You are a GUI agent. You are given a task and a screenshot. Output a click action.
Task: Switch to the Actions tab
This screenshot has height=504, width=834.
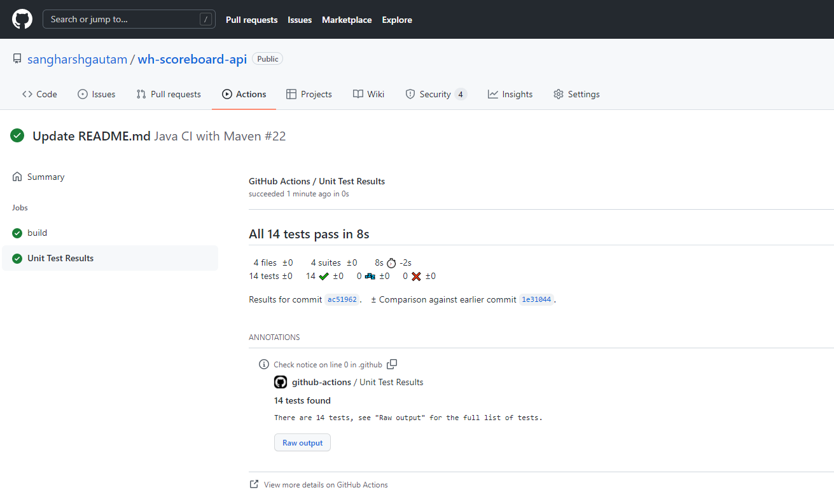pos(244,93)
